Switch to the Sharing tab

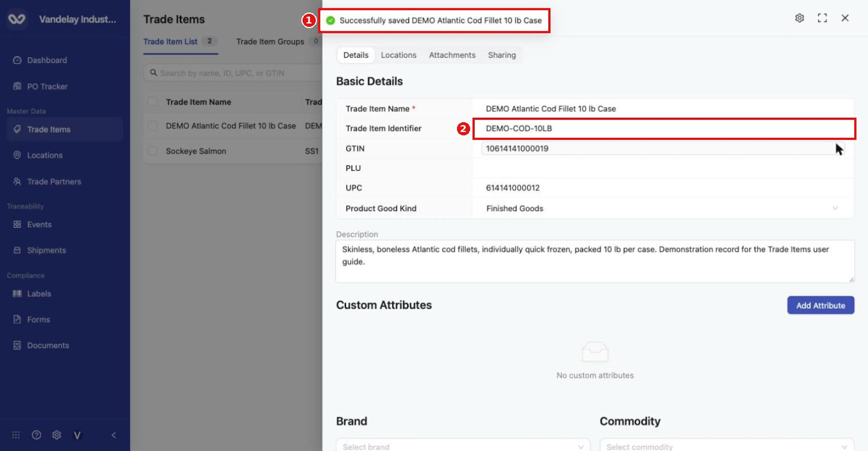click(x=502, y=55)
